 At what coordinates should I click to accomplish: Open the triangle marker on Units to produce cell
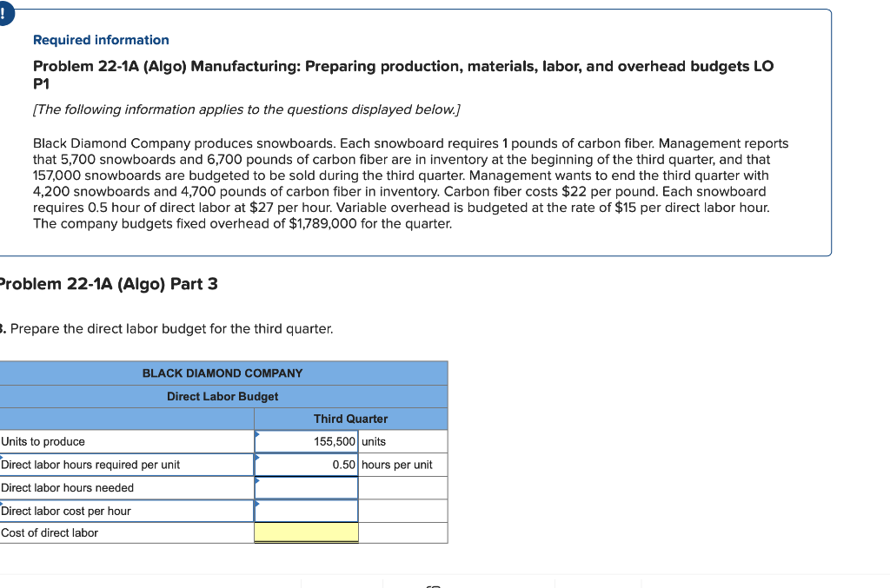(257, 434)
